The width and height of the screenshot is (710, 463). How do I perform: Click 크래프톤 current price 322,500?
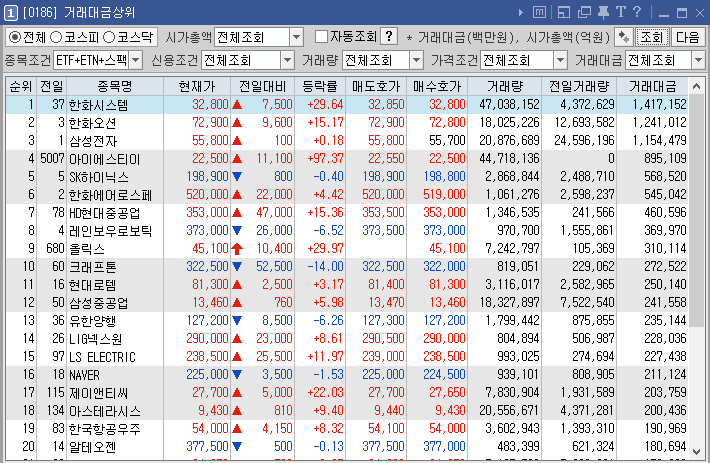pos(207,267)
